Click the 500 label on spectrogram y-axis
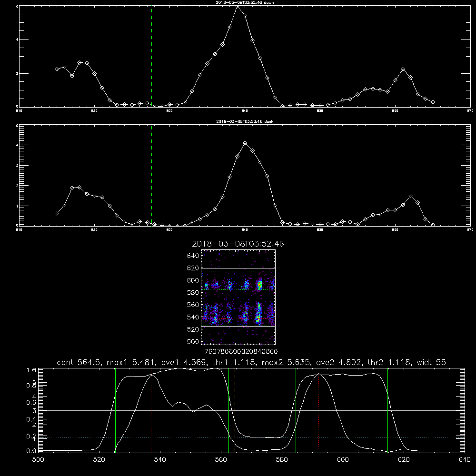 pos(193,342)
